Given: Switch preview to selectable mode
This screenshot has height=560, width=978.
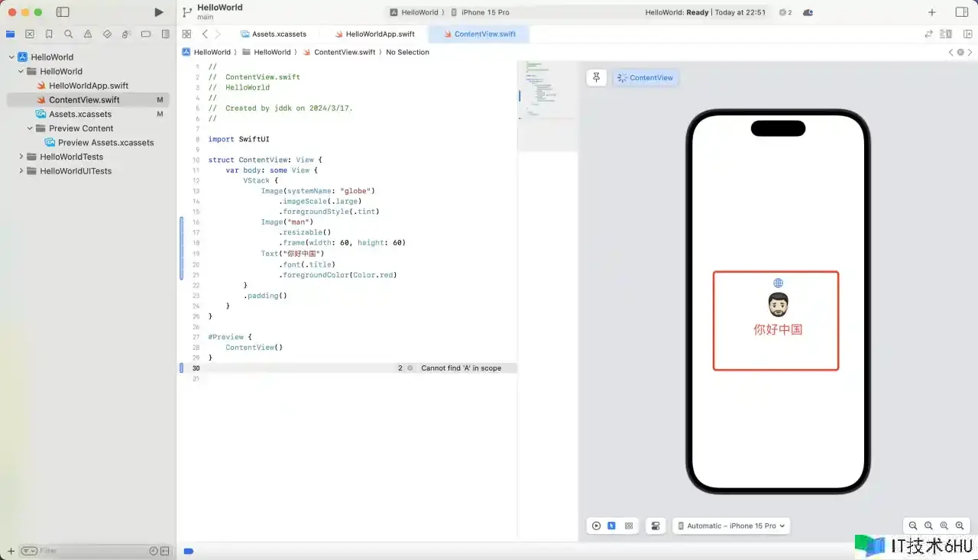Looking at the screenshot, I should coord(612,526).
